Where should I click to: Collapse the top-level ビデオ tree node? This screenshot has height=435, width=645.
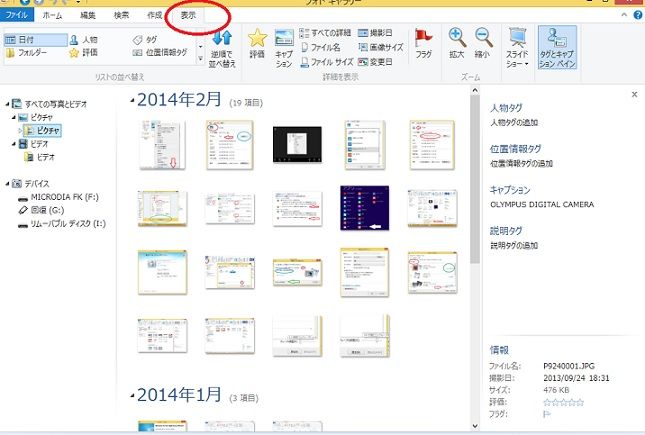pos(14,144)
